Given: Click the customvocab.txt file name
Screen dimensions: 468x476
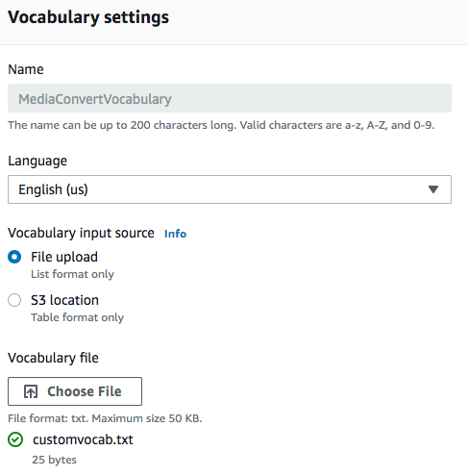Looking at the screenshot, I should pos(83,439).
